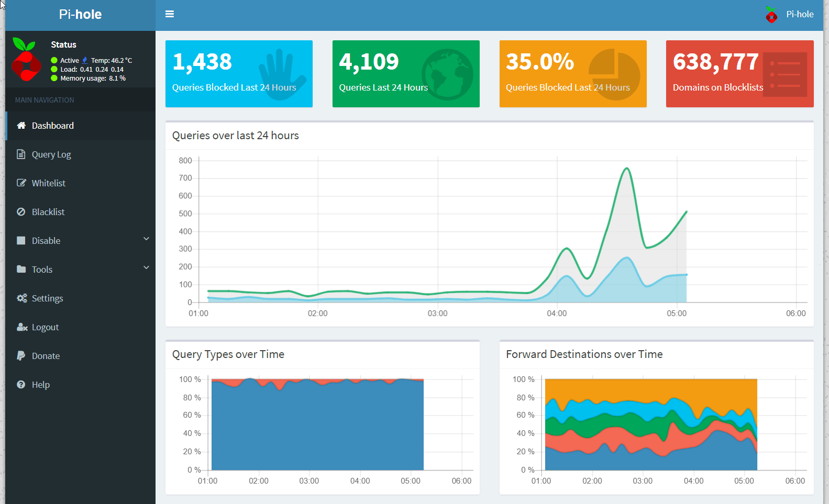Open the Pi-hole user menu at top right

coord(790,15)
